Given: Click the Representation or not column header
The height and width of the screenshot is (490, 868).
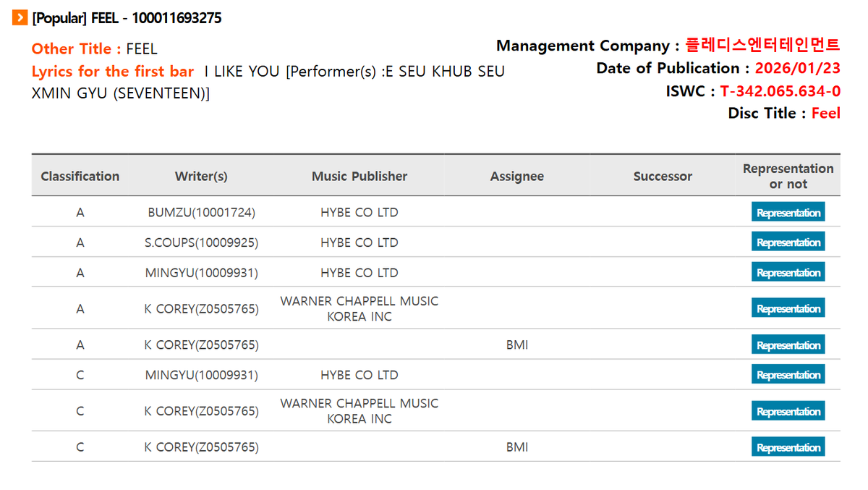Looking at the screenshot, I should tap(788, 176).
